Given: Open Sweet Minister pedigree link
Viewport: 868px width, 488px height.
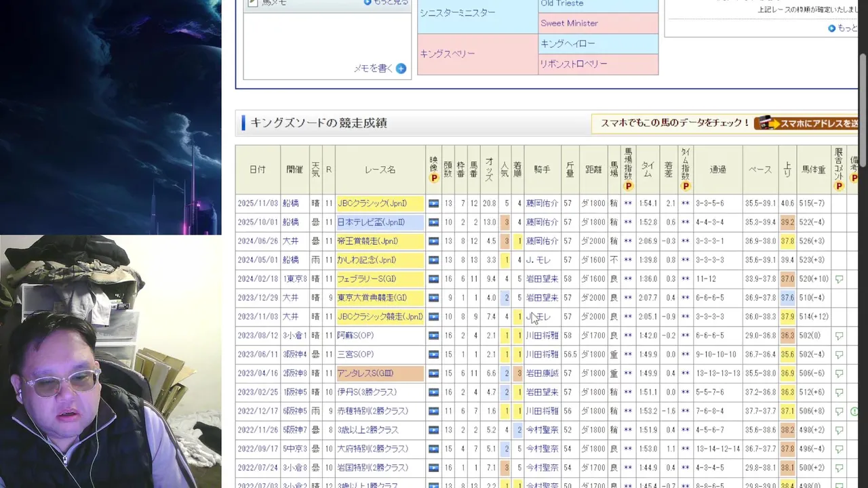Looking at the screenshot, I should click(569, 23).
